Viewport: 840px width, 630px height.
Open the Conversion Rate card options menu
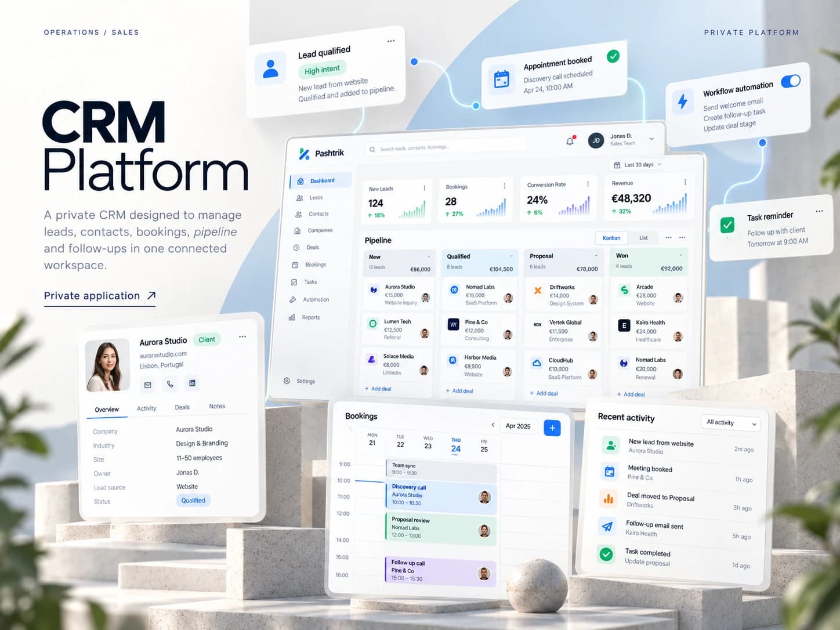coord(588,184)
